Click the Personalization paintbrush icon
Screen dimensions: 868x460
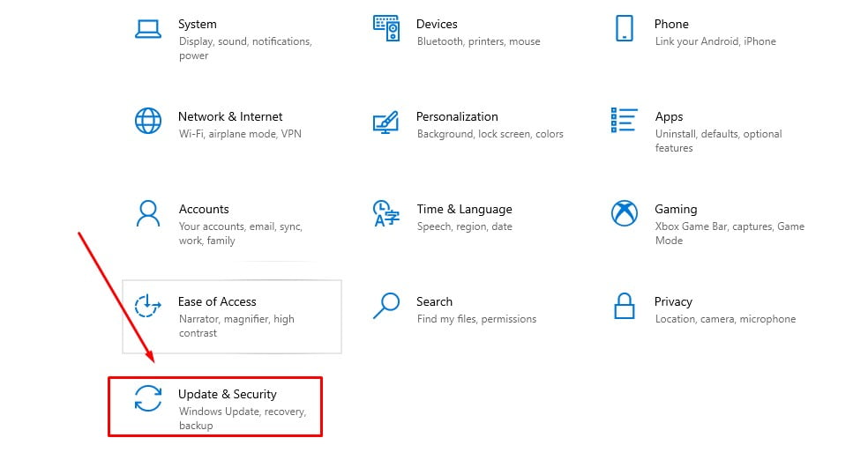tap(385, 122)
